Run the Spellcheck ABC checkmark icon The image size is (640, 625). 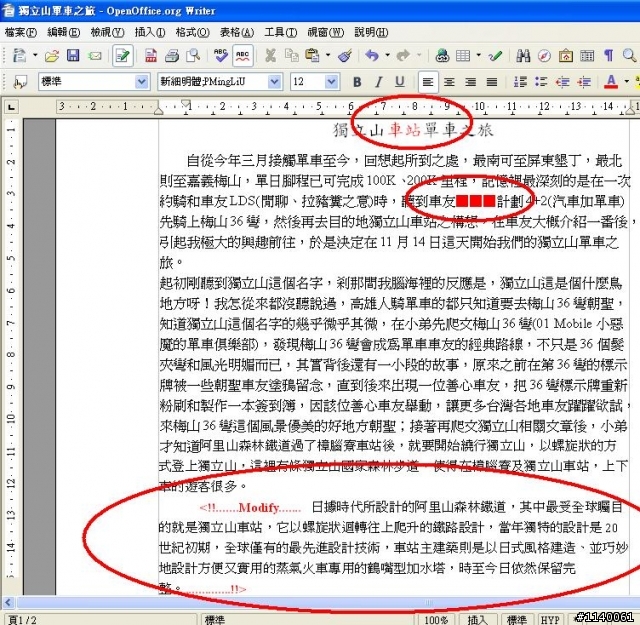pyautogui.click(x=221, y=55)
